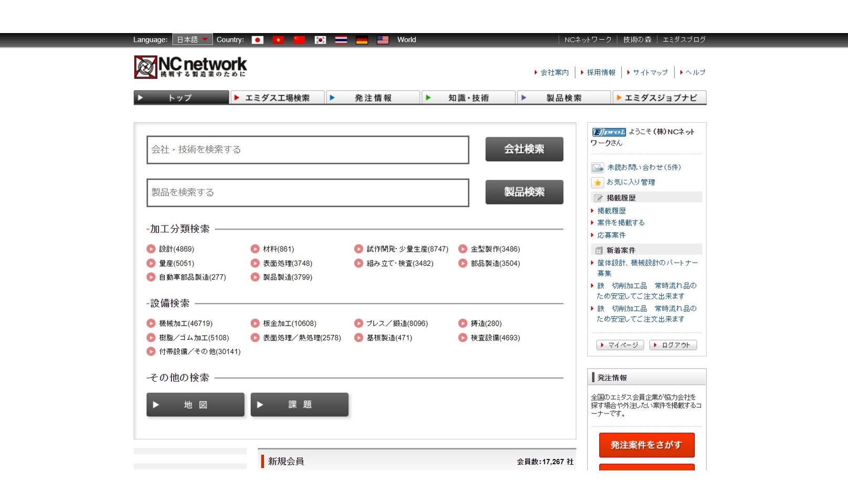
Task: Open the 地図 map search button
Action: click(195, 405)
